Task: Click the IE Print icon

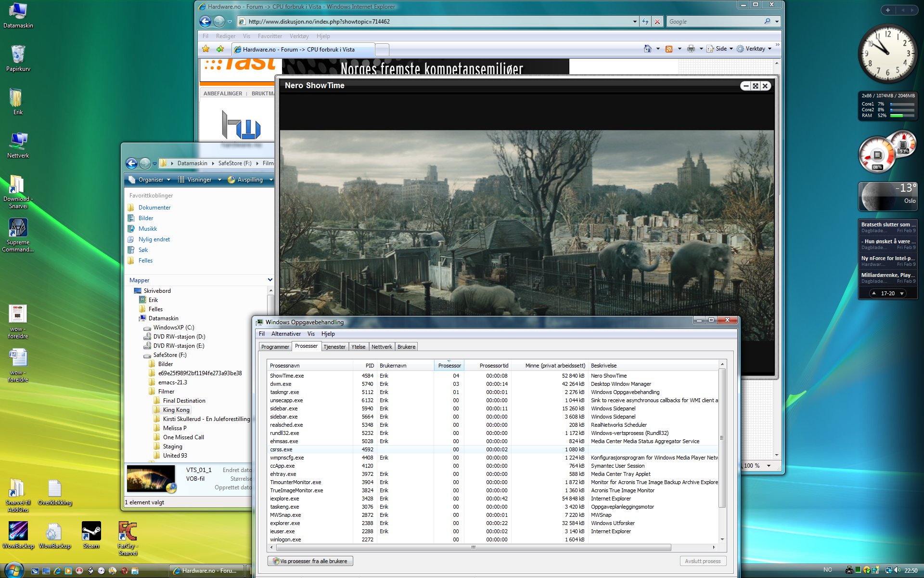Action: click(691, 49)
